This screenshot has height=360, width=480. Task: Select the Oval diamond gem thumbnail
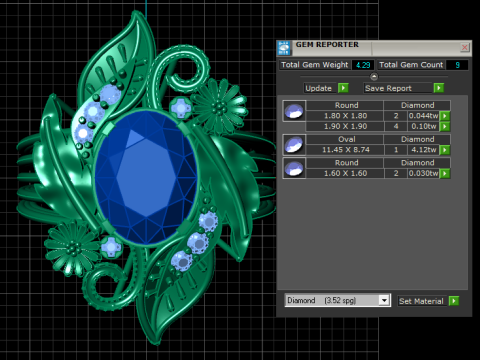[x=294, y=145]
